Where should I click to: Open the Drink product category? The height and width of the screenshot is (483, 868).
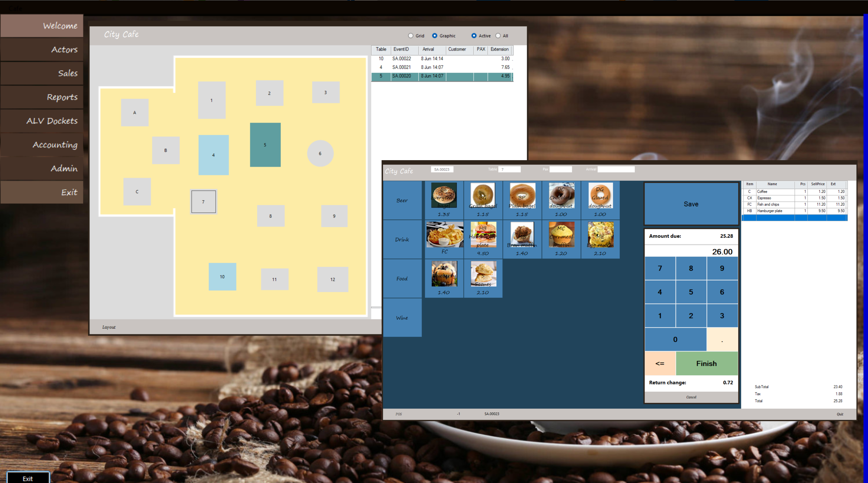402,239
